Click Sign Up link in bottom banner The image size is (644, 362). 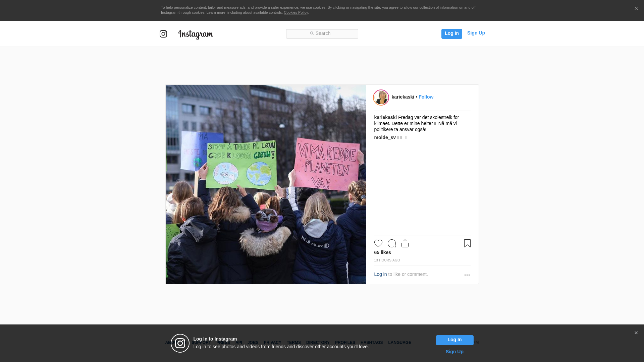tap(454, 352)
